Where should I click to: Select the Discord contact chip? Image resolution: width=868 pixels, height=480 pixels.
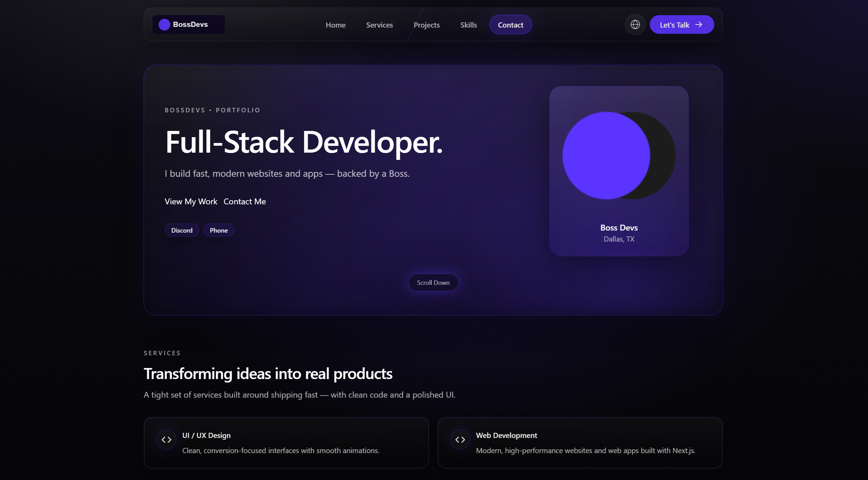pyautogui.click(x=182, y=230)
